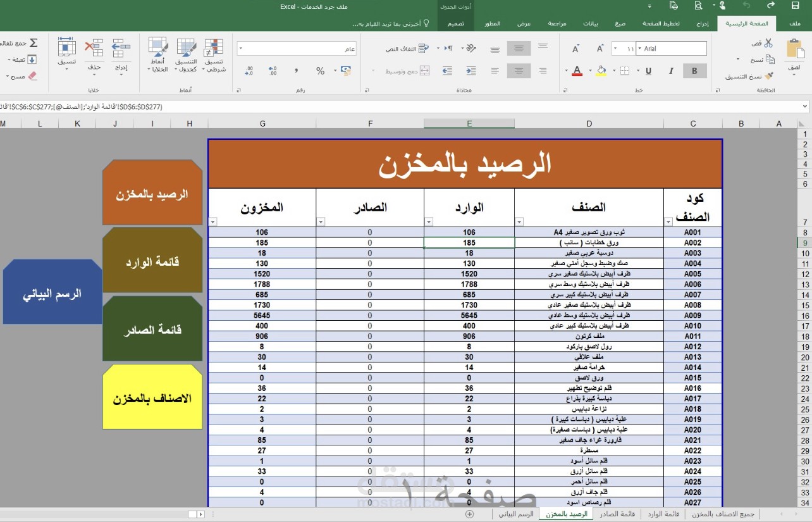Click the Accounting currency format icon
Screen dimensions: 812x522
[346, 71]
